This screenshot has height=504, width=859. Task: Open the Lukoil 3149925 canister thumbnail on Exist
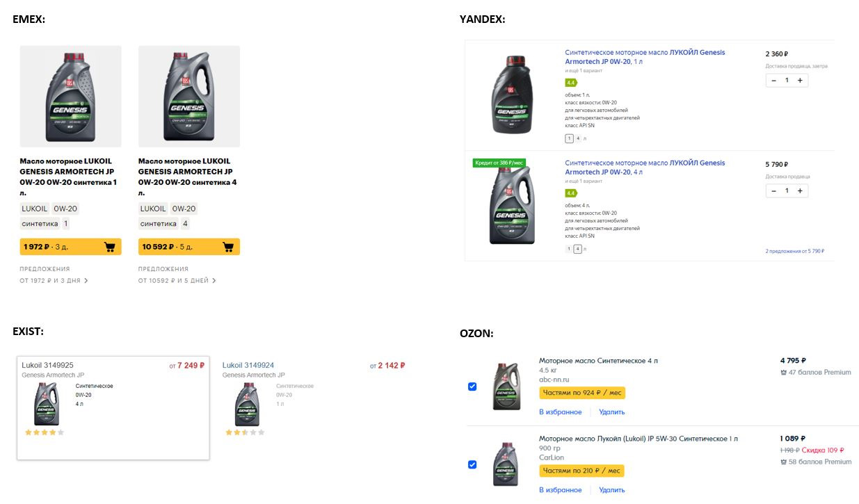(x=47, y=403)
